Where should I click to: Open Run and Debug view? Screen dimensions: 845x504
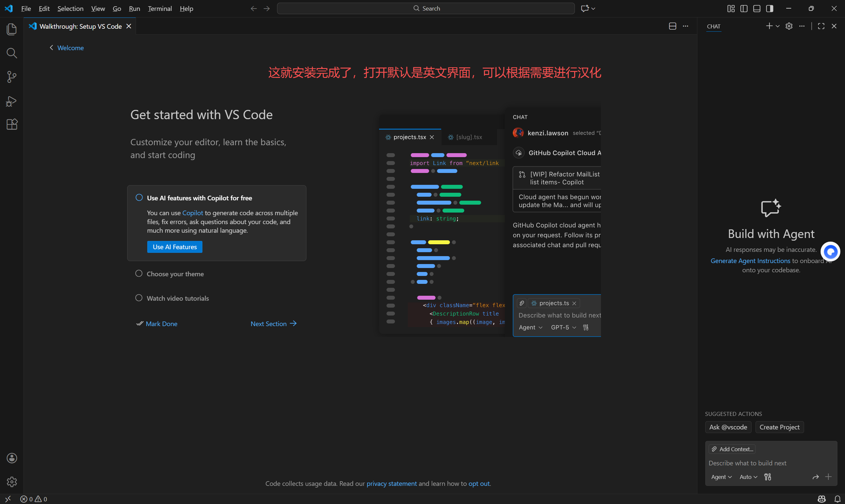coord(12,101)
